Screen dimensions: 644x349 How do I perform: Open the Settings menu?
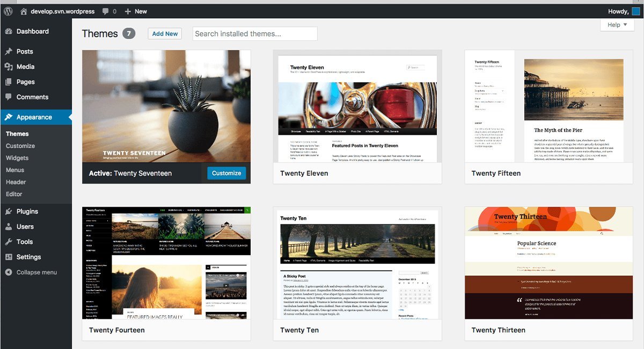coord(29,257)
